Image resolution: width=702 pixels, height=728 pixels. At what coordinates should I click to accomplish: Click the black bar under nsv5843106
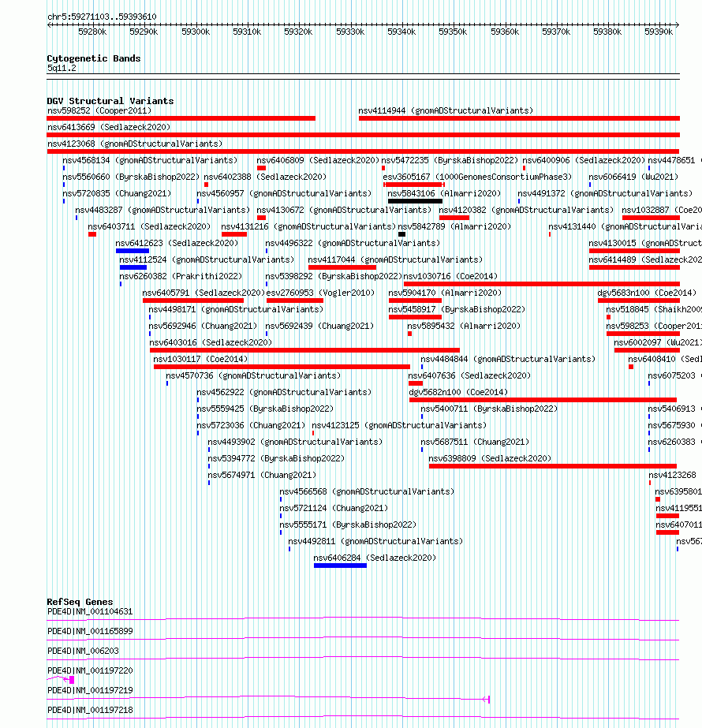(x=415, y=201)
